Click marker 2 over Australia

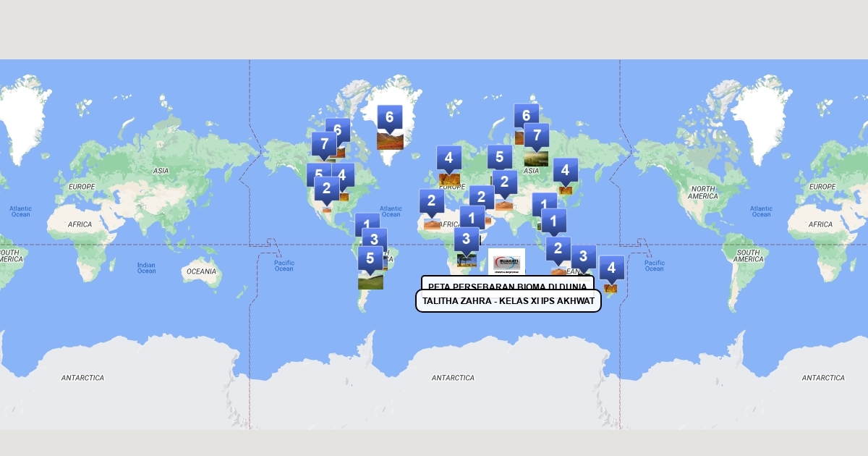pyautogui.click(x=558, y=250)
